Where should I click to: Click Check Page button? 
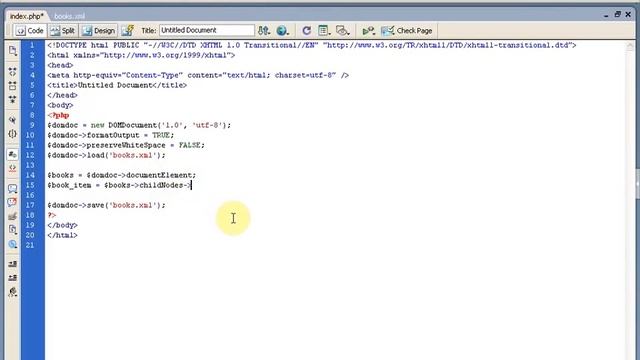coord(407,31)
